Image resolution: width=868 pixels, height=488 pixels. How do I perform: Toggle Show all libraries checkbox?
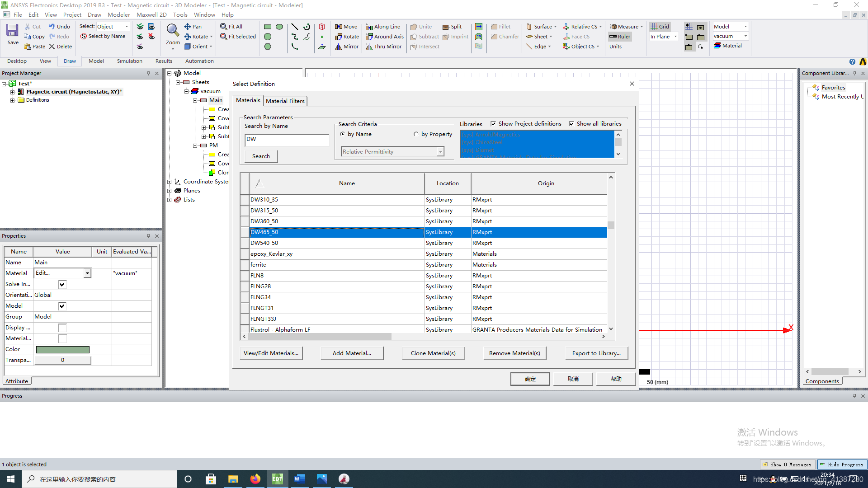point(571,124)
